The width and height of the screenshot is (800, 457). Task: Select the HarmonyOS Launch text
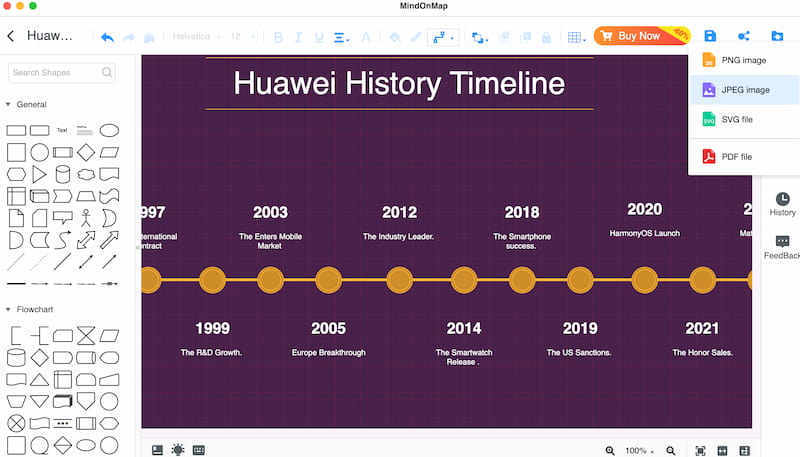tap(644, 234)
